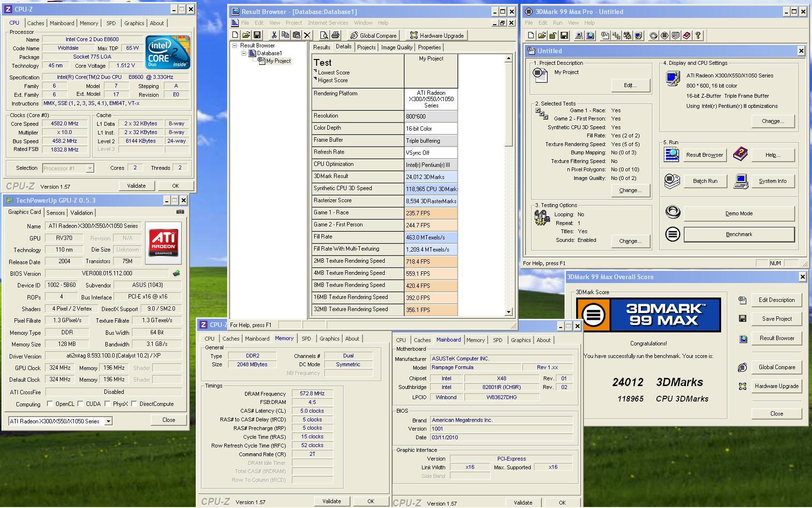Click Close button in GPU-Z

[x=169, y=420]
